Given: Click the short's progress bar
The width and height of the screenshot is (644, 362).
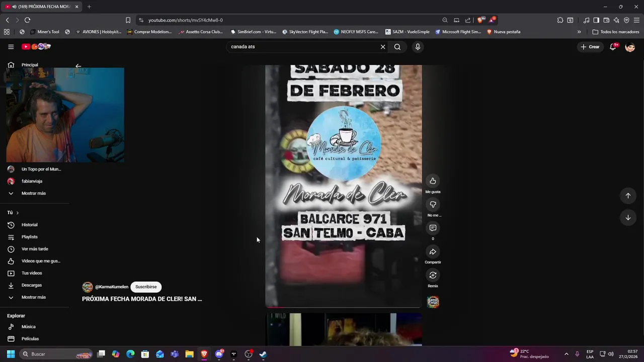Looking at the screenshot, I should pos(344,307).
